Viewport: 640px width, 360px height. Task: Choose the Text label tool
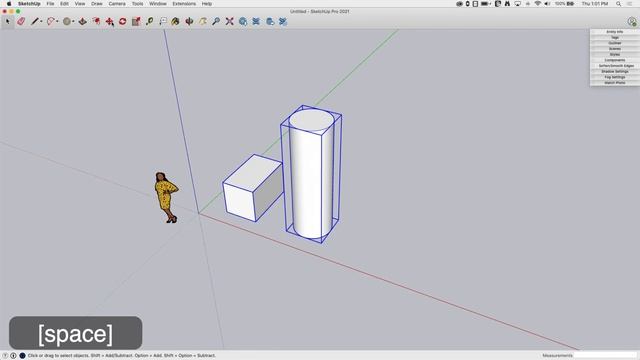[162, 21]
